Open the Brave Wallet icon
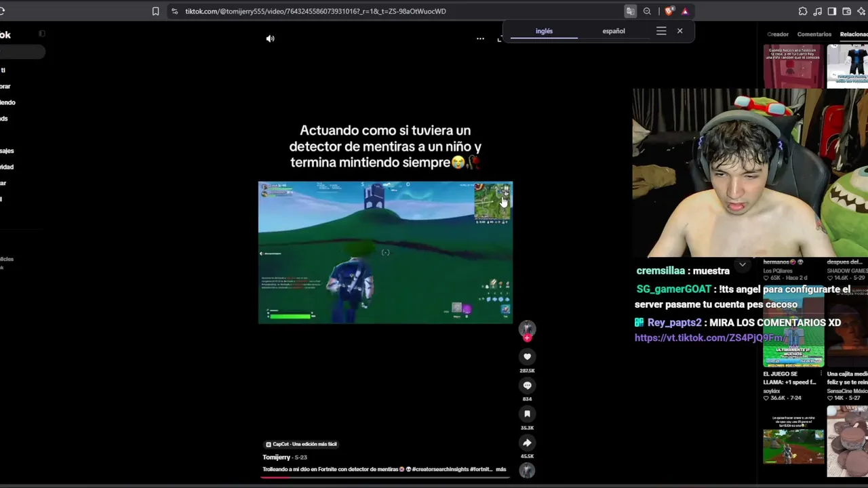Screen dimensions: 868x488 point(846,11)
